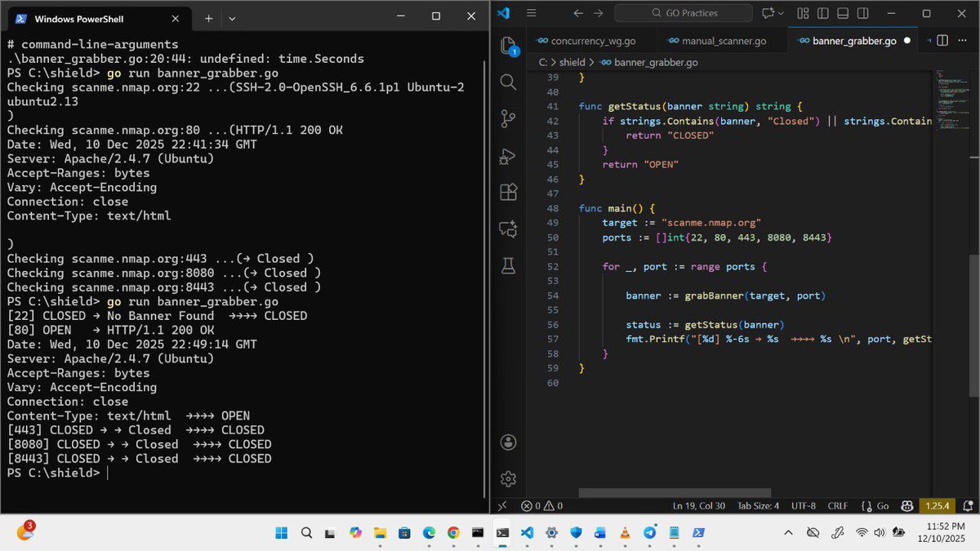Open the Windows Start menu

[282, 532]
